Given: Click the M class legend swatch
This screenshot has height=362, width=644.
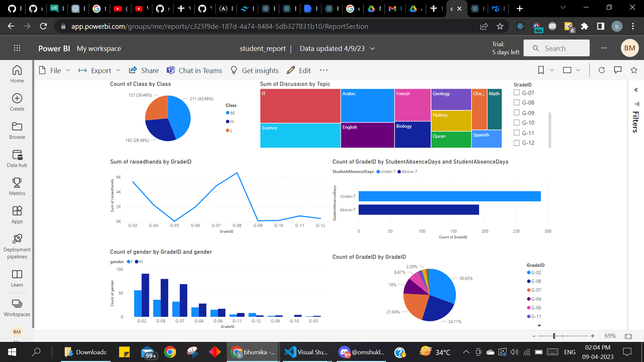Looking at the screenshot, I should tap(228, 113).
